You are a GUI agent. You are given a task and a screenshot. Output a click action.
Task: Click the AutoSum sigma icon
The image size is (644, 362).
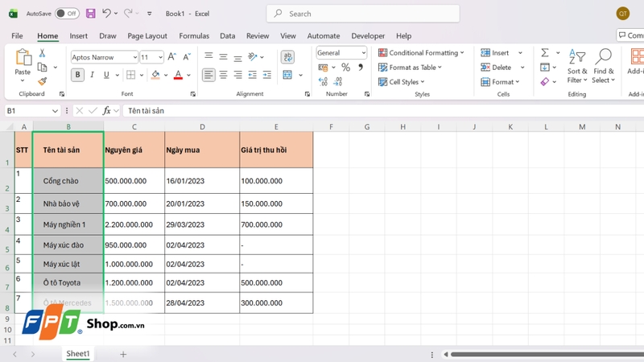[545, 52]
